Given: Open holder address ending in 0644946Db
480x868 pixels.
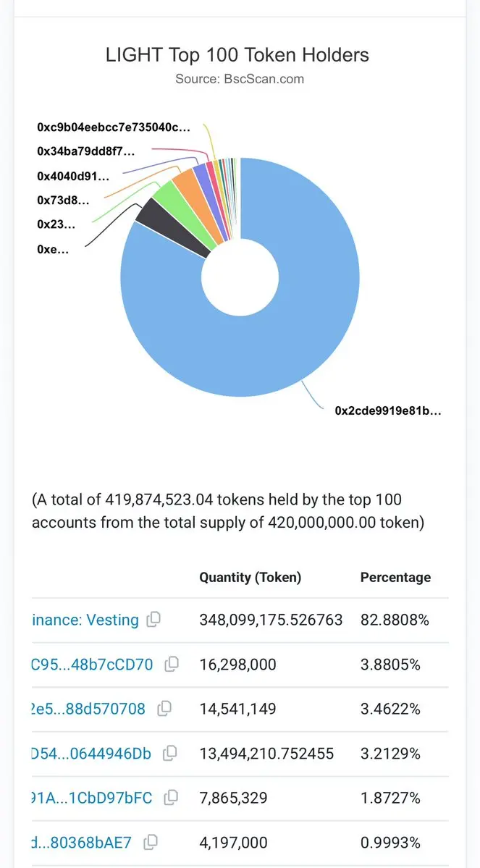Looking at the screenshot, I should point(91,754).
